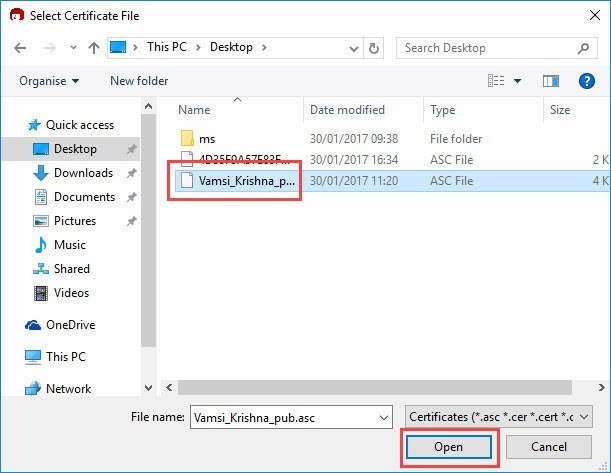
Task: Click the pin icon next to Pictures
Action: 132,221
